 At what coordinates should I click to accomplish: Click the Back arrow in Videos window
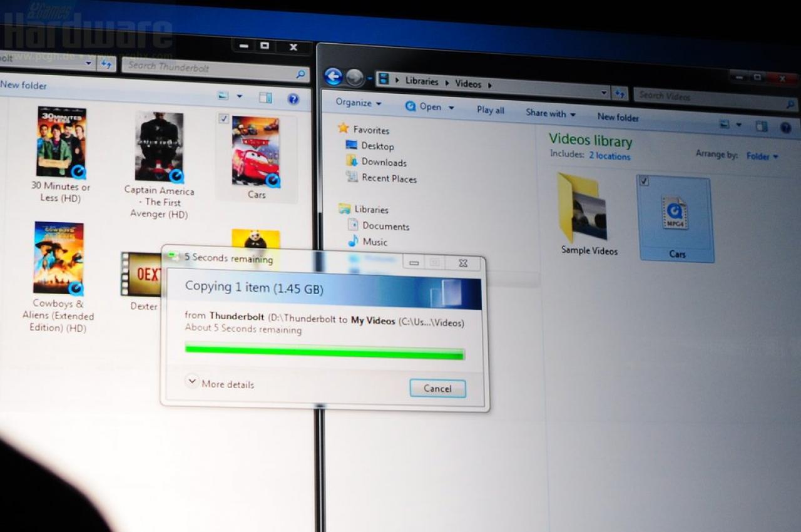pos(334,77)
